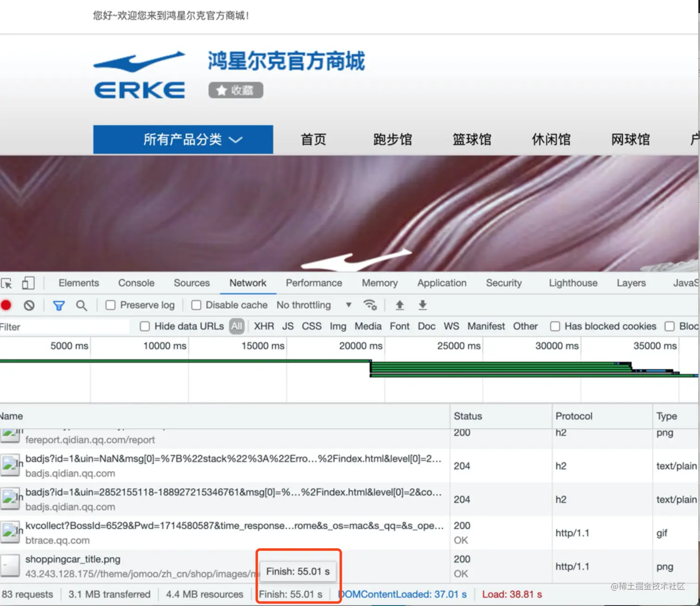Switch to the Console tab

(136, 283)
